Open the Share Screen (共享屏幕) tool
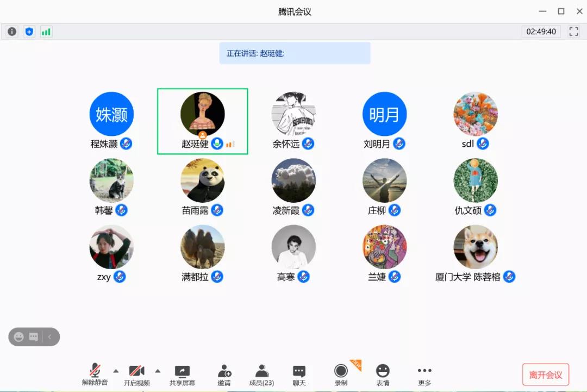The height and width of the screenshot is (392, 587). 182,375
